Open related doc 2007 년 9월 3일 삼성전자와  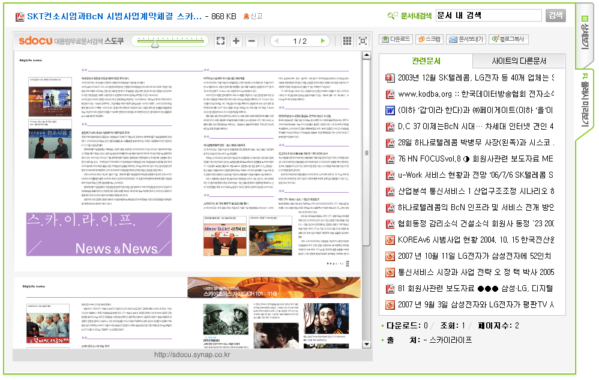tap(475, 305)
